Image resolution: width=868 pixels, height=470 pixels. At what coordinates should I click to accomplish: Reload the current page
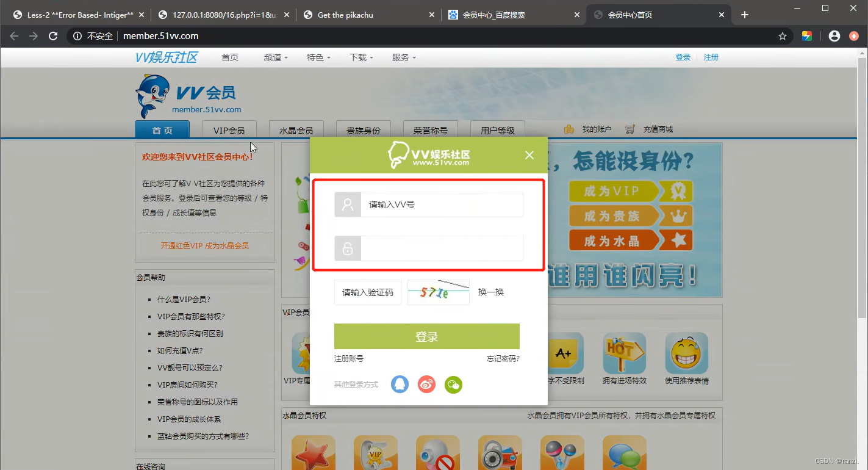point(53,36)
